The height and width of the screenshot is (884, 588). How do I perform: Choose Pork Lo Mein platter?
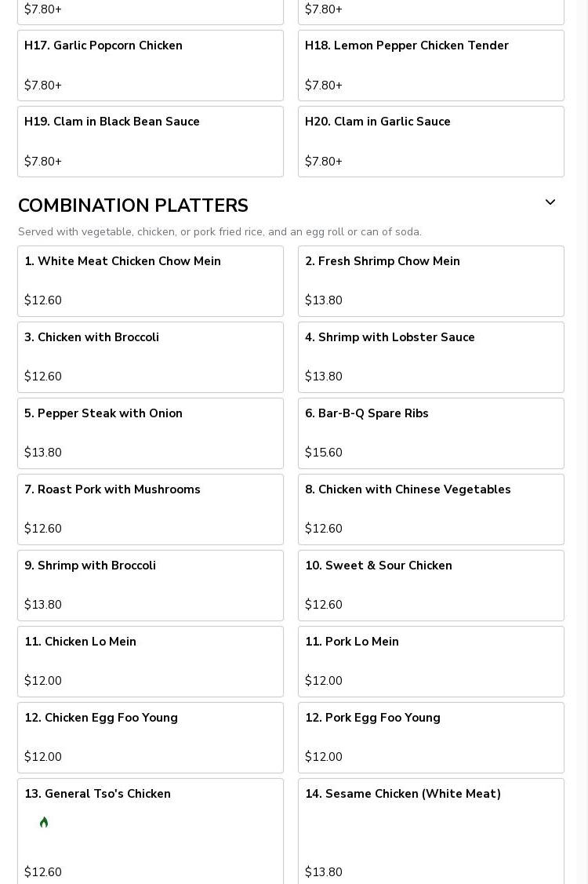(x=431, y=661)
